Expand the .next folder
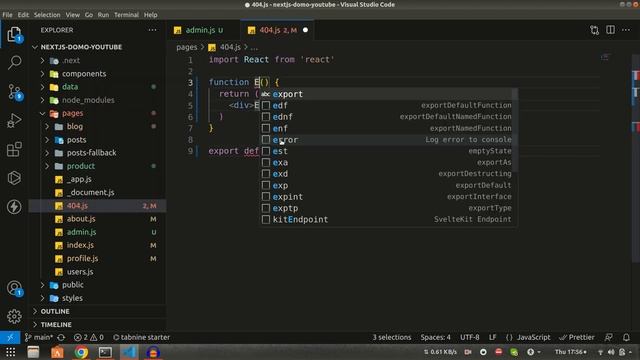Image resolution: width=640 pixels, height=360 pixels. click(x=43, y=60)
